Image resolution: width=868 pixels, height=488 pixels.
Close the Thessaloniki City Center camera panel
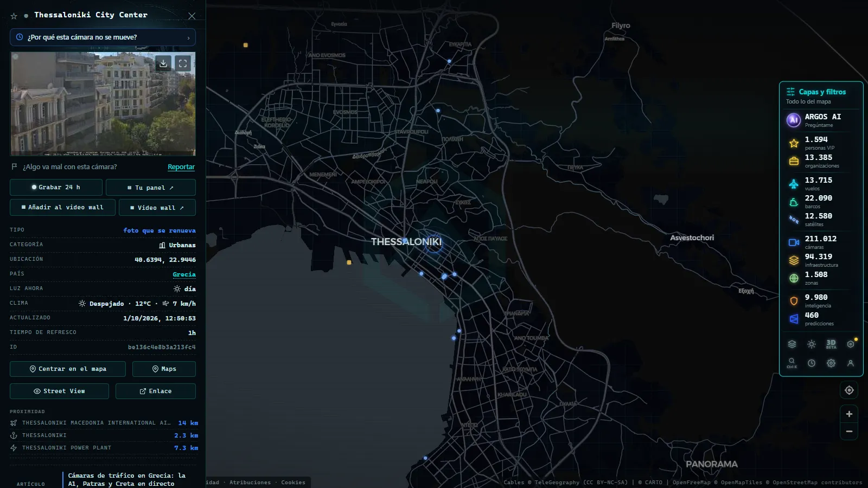pos(192,16)
